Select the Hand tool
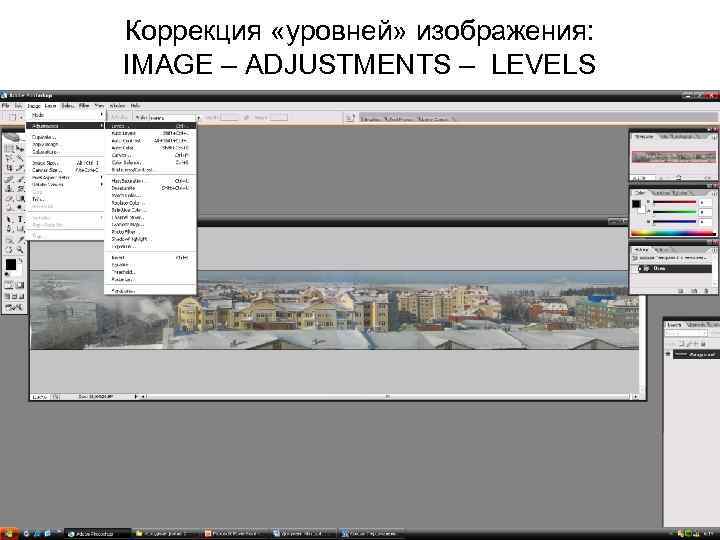The image size is (720, 540). (x=9, y=250)
